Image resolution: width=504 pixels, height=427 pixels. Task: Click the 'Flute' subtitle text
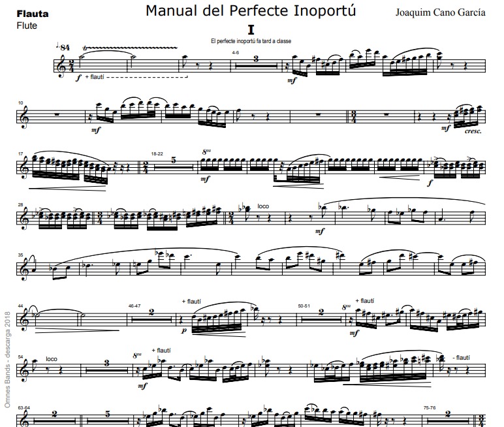tap(27, 25)
